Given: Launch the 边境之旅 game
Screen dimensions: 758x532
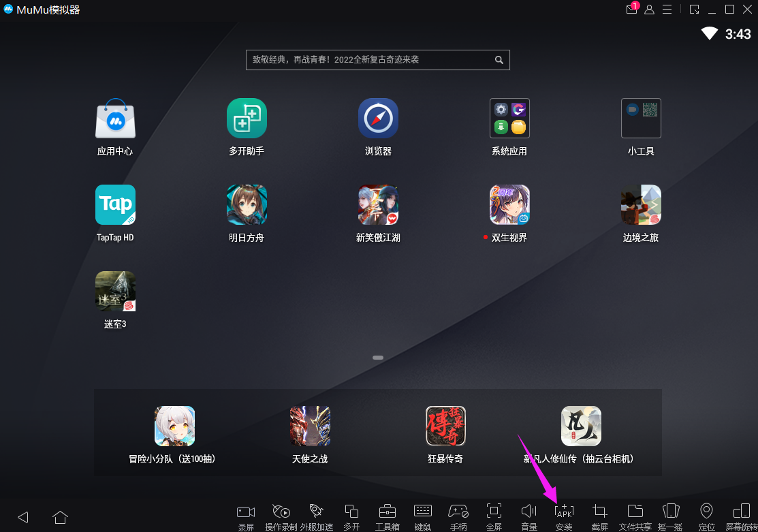Looking at the screenshot, I should click(641, 204).
